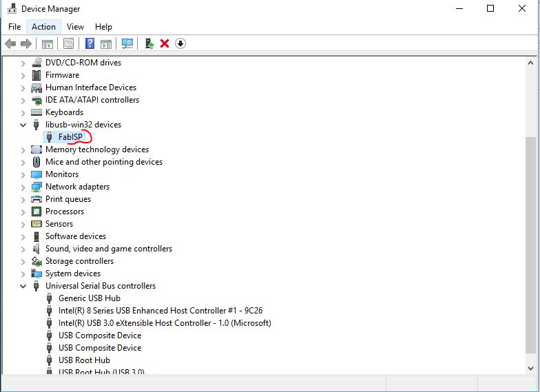Screen dimensions: 540x392
Task: Expand the Sensors category
Action: pos(23,225)
